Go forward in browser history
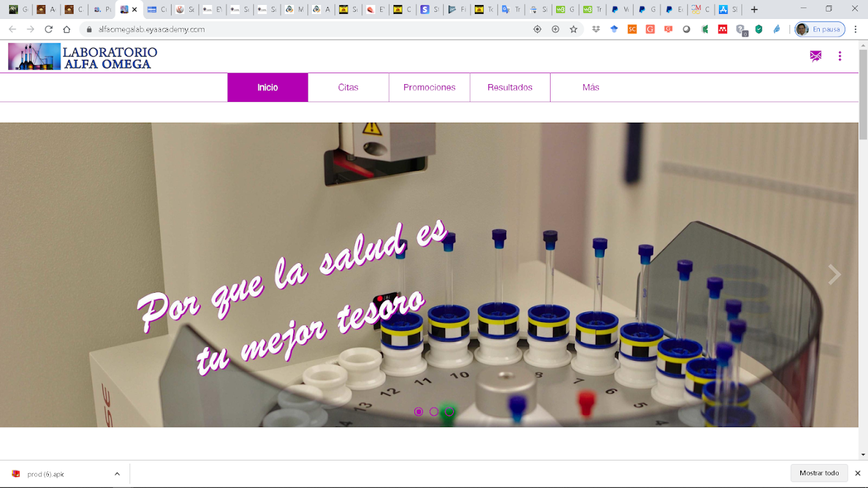Image resolution: width=868 pixels, height=488 pixels. (x=31, y=29)
